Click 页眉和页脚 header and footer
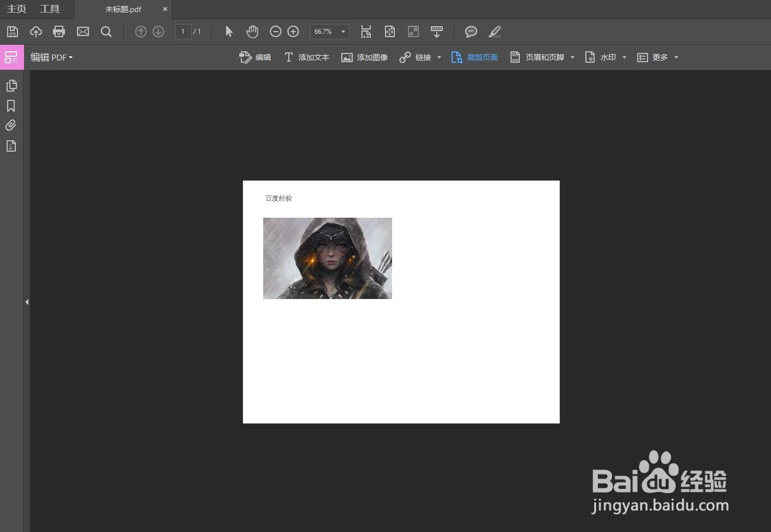 (x=537, y=57)
